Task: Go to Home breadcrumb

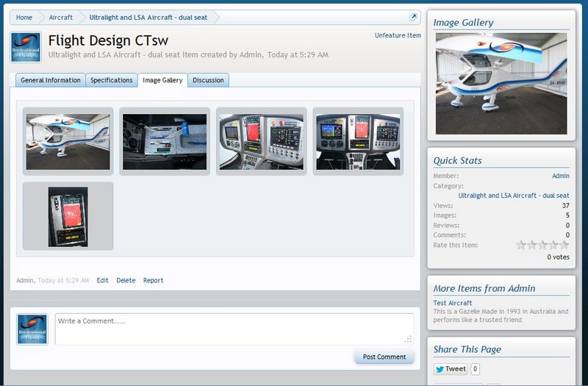Action: coord(24,17)
